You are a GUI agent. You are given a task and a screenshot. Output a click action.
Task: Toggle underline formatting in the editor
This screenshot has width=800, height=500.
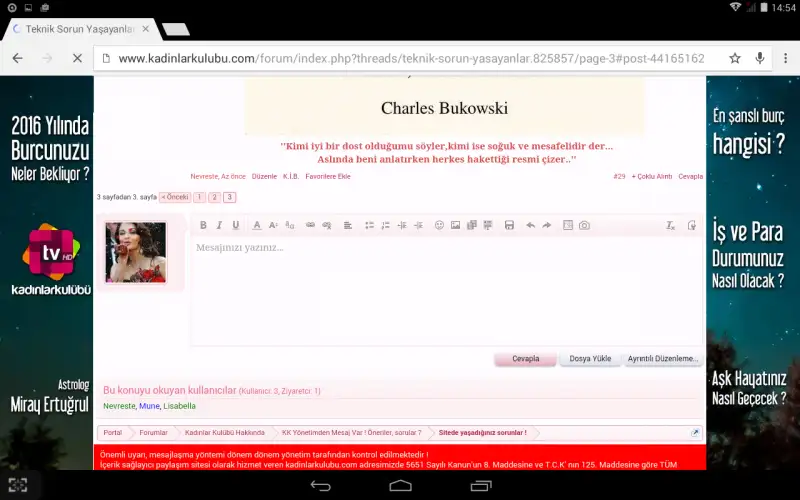[236, 226]
